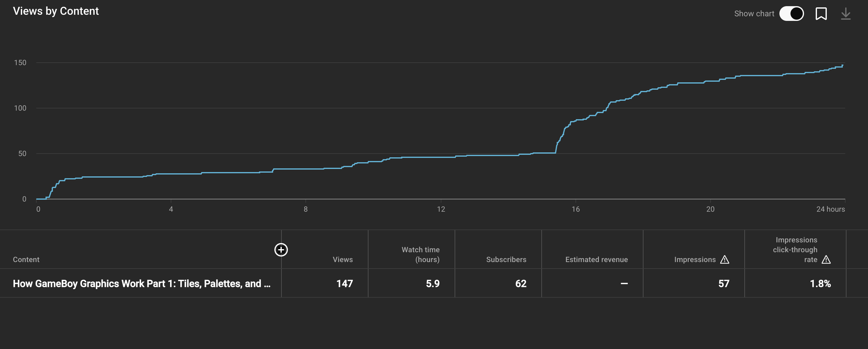The image size is (868, 349).
Task: Sort by Impressions column
Action: [x=695, y=260]
